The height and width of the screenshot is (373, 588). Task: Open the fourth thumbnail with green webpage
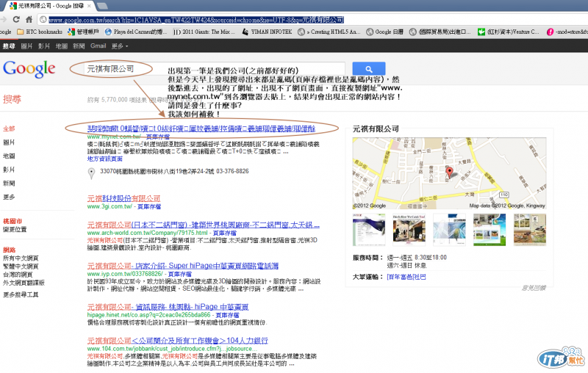[490, 230]
